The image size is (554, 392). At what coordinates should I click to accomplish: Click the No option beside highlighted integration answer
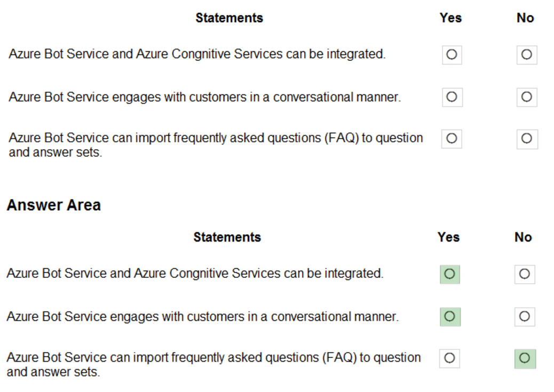[526, 274]
